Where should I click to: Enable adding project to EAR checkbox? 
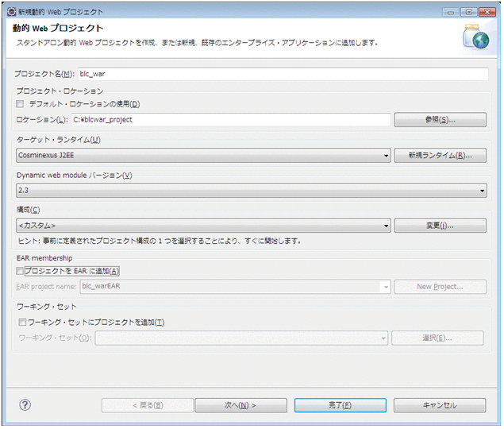pyautogui.click(x=20, y=271)
